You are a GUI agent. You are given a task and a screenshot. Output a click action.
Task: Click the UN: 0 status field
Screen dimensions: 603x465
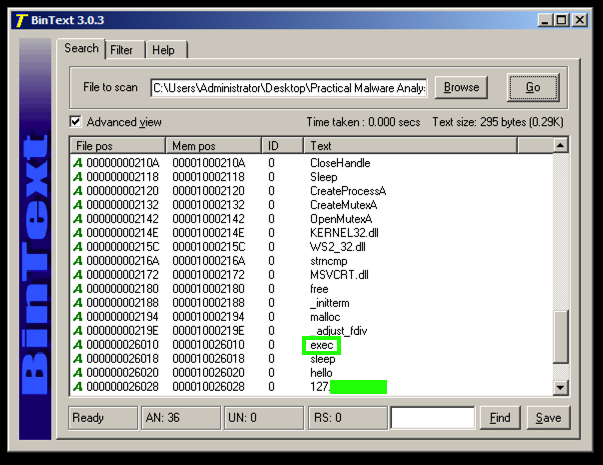point(264,418)
